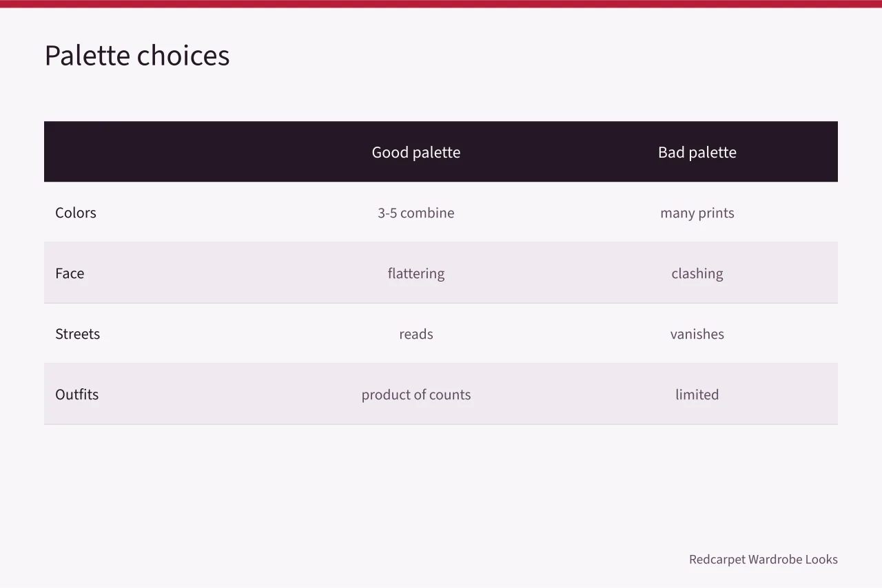Click the Bad palette column header
The width and height of the screenshot is (882, 588).
click(x=697, y=152)
